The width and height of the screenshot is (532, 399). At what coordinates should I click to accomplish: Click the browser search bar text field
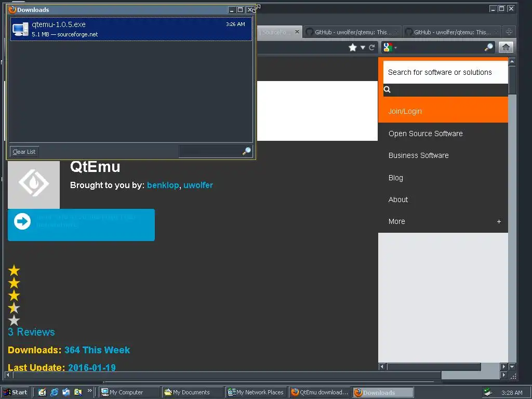click(441, 47)
